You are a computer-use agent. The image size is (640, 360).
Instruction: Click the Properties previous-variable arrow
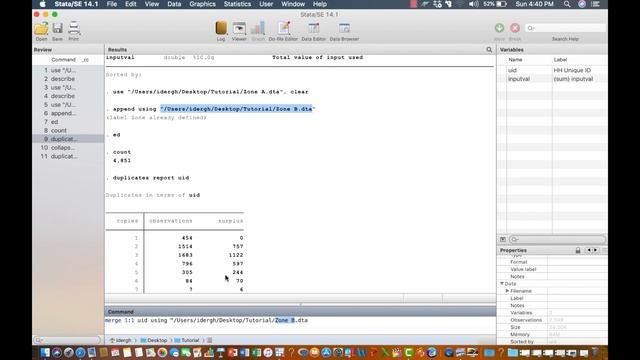pyautogui.click(x=589, y=250)
